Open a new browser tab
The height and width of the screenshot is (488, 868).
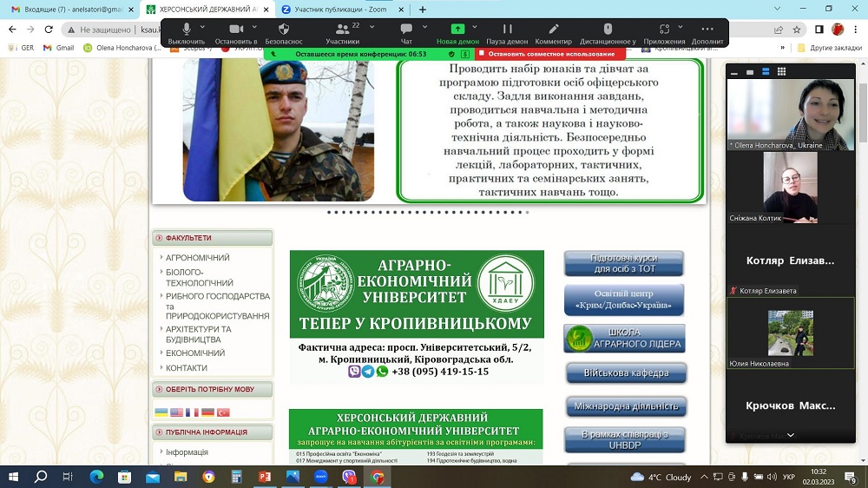[x=423, y=10]
